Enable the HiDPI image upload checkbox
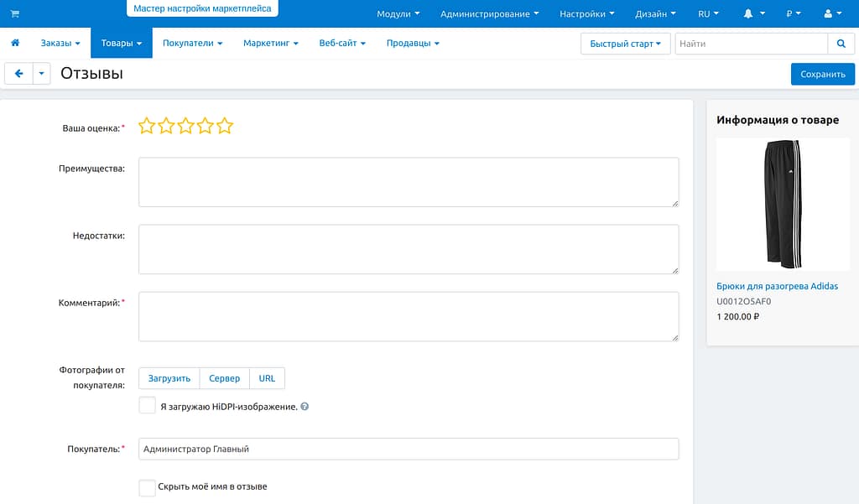 pos(148,406)
